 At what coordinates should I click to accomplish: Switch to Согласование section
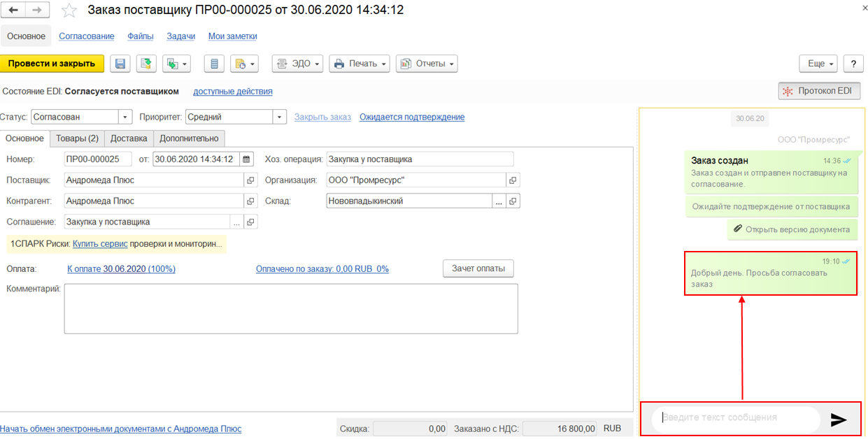(87, 36)
